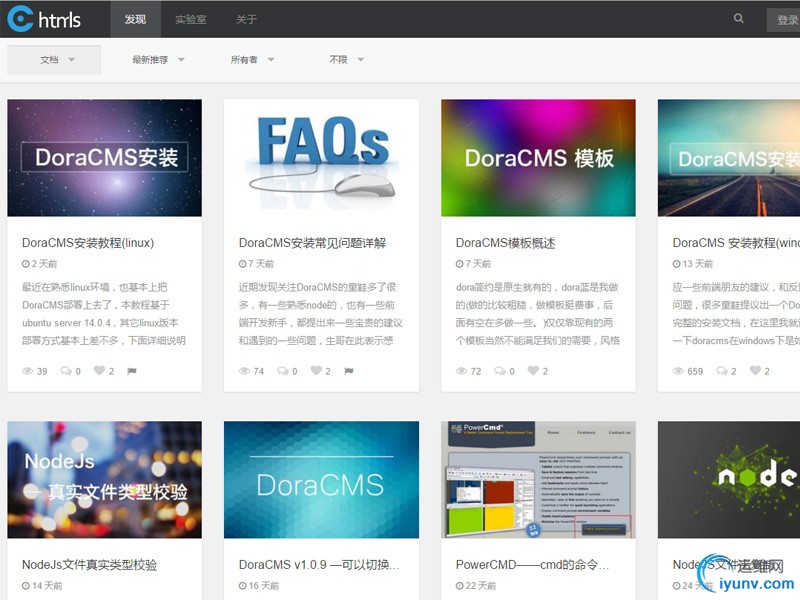Click heart icon on DoraCMS安装常见问题详解 card

[316, 371]
